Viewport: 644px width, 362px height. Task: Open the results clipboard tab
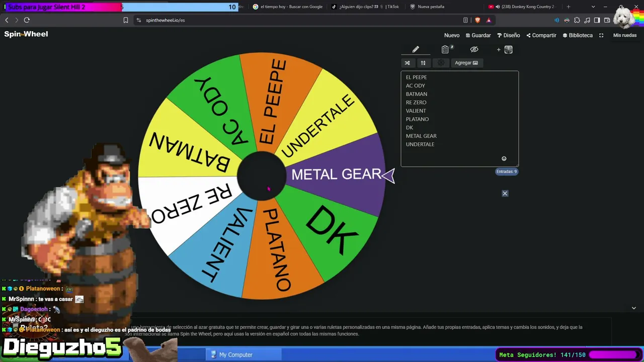click(445, 49)
